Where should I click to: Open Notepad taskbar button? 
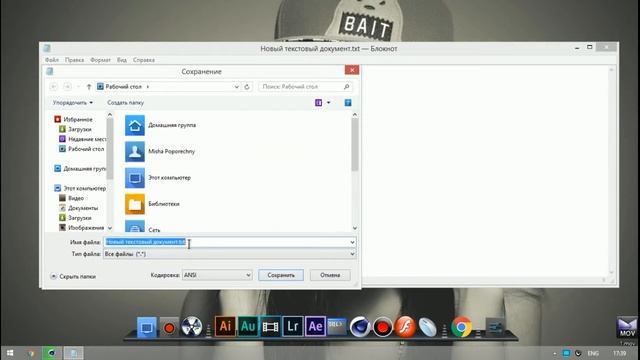pos(73,353)
